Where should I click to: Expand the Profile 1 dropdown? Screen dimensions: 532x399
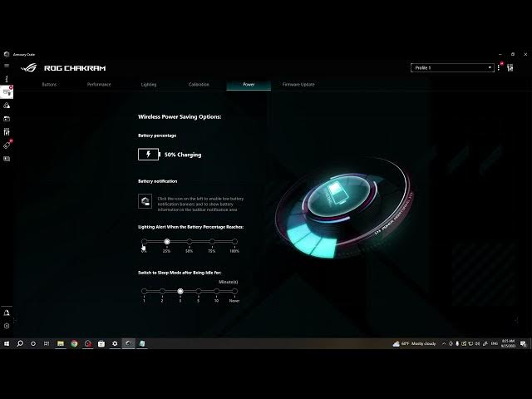pos(452,68)
